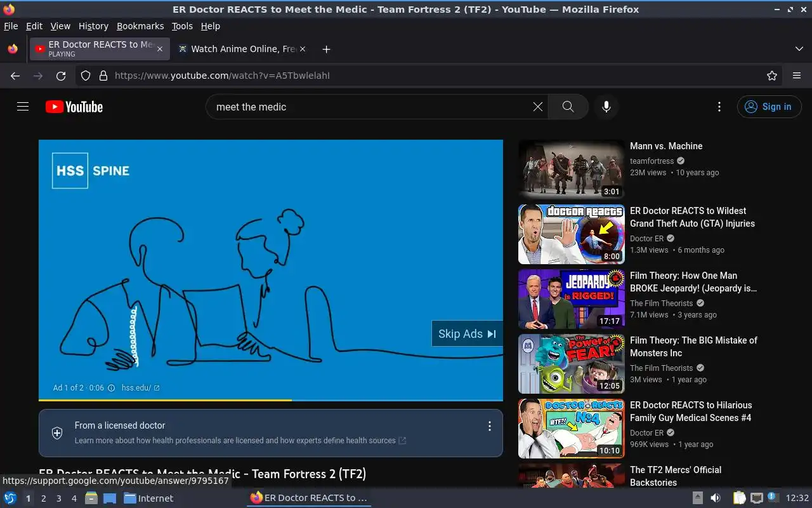Switch to workspace 3
The image size is (812, 508).
pos(59,498)
